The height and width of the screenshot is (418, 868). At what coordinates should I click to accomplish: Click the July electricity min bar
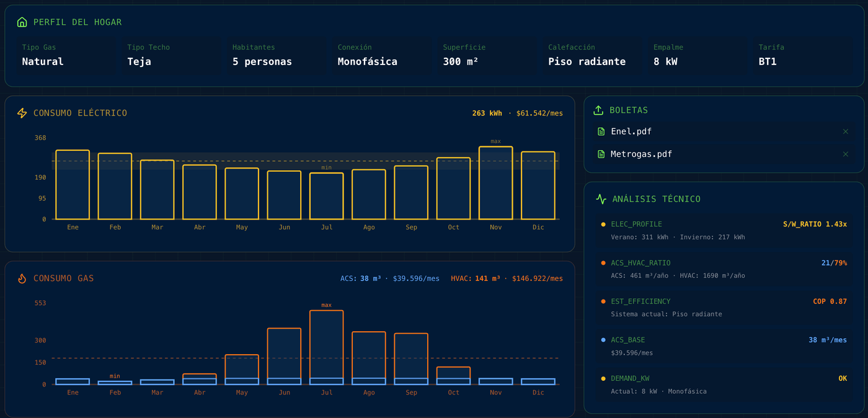click(327, 196)
